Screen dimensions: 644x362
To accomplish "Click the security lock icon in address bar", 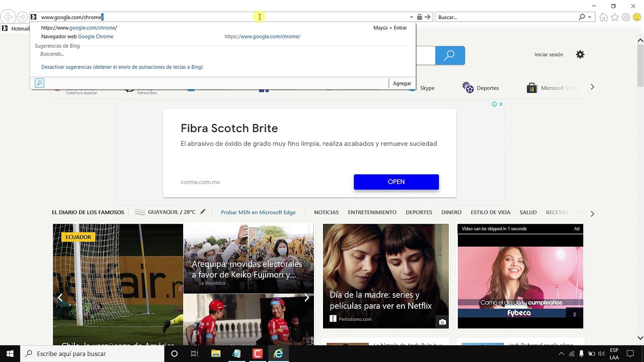I will tap(419, 17).
